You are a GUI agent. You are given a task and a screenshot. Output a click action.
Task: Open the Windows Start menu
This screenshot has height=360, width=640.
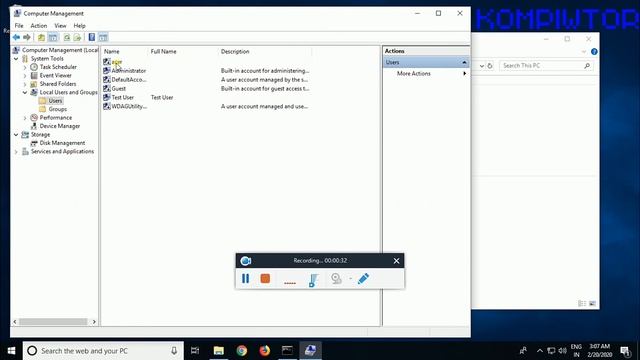point(11,351)
